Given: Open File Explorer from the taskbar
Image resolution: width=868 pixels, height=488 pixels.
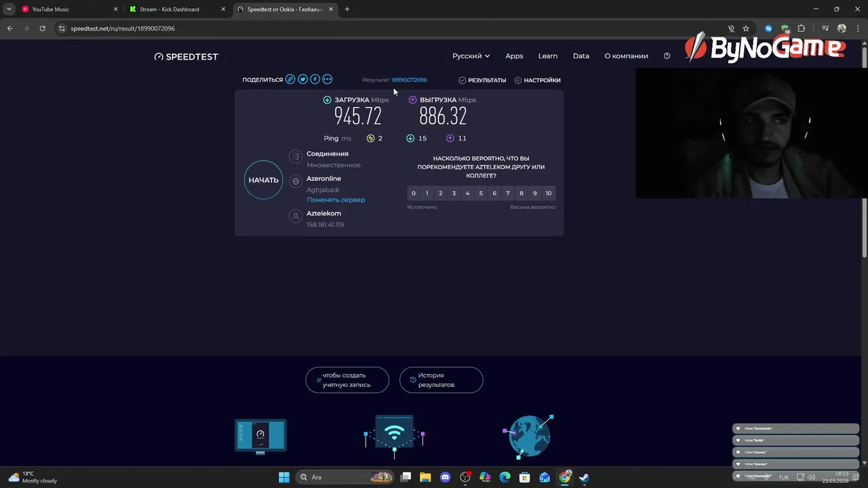Looking at the screenshot, I should pyautogui.click(x=425, y=477).
